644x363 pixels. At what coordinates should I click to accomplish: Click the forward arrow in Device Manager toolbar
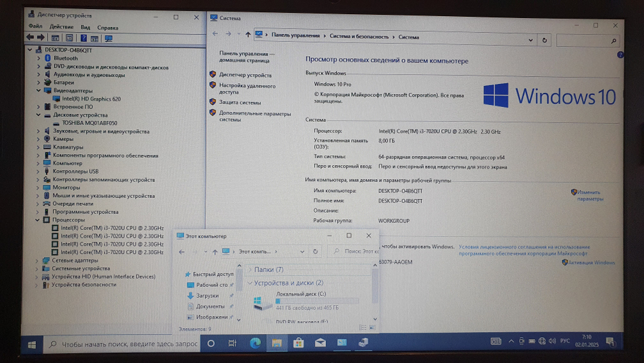(41, 37)
